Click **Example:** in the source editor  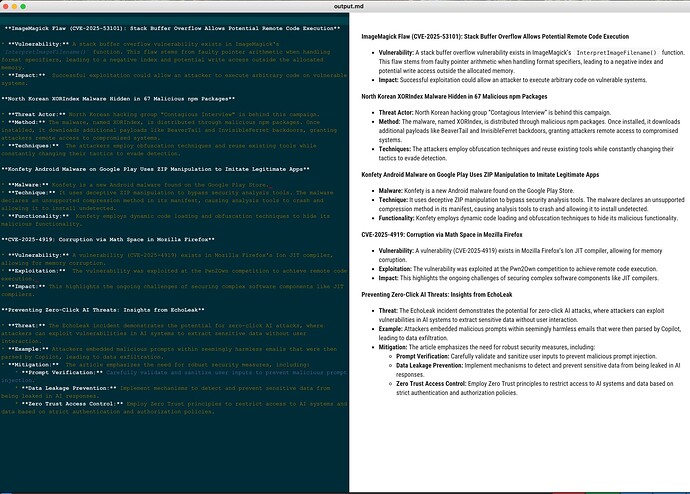click(29, 349)
